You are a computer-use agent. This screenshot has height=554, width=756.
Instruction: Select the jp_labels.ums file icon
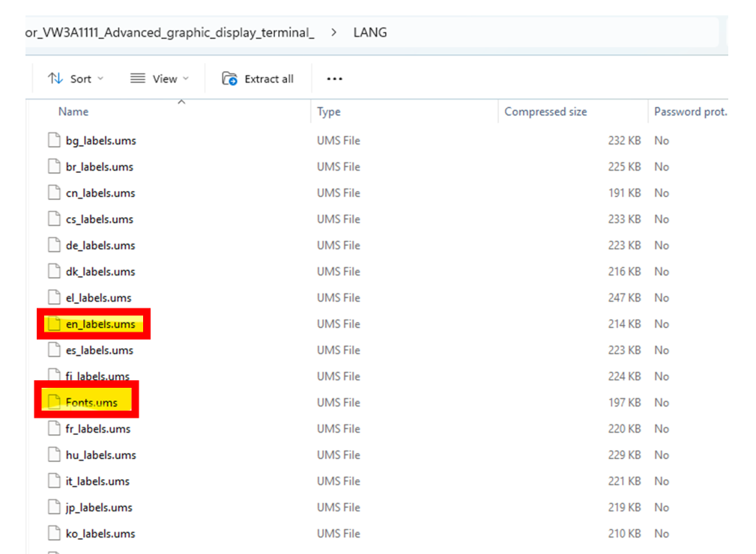click(x=55, y=508)
